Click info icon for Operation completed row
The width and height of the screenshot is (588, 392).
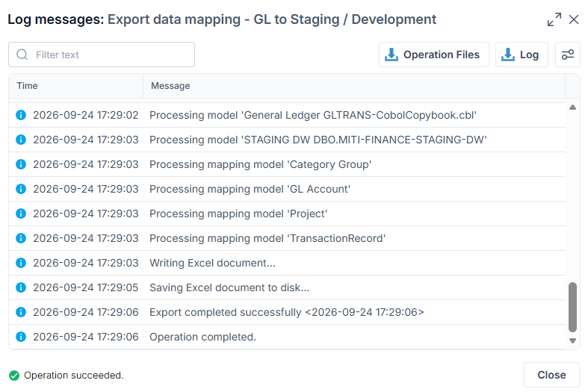pyautogui.click(x=21, y=337)
